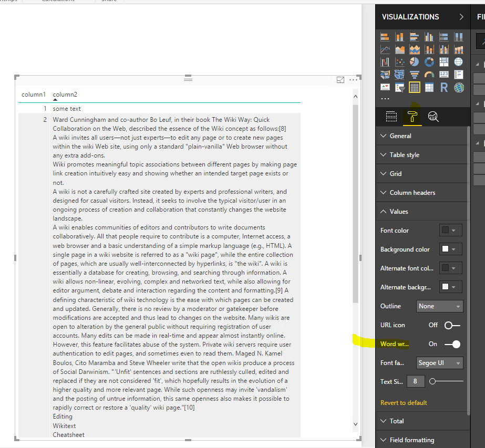Open the Font color picker
This screenshot has height=448, width=485.
[x=451, y=231]
